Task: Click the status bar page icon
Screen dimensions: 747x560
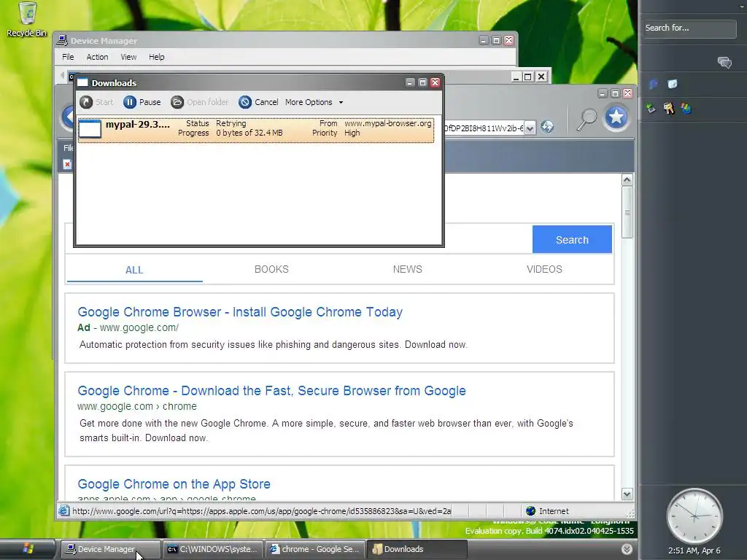Action: click(x=64, y=511)
